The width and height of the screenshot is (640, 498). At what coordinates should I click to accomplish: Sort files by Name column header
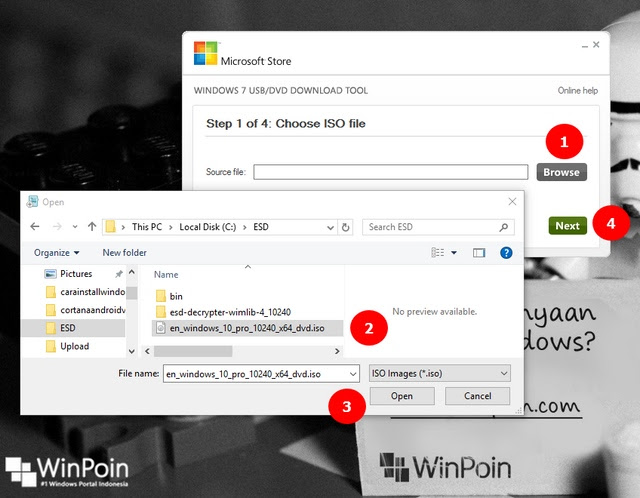coord(166,274)
